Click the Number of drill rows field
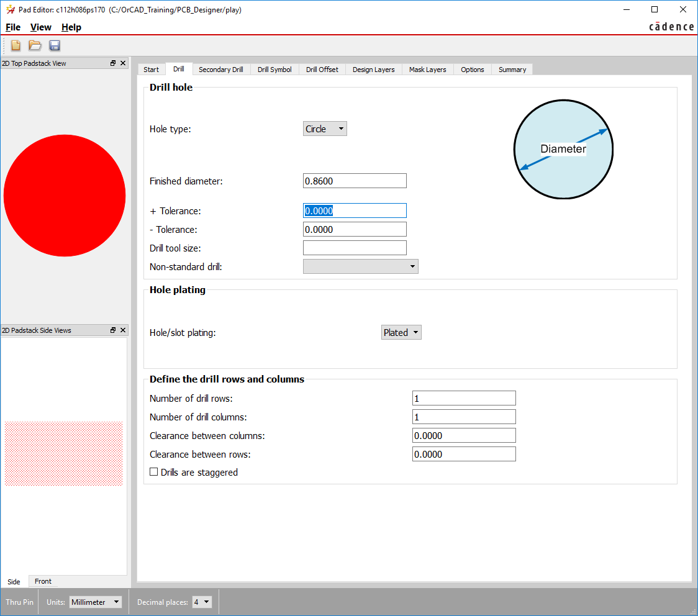 (464, 398)
